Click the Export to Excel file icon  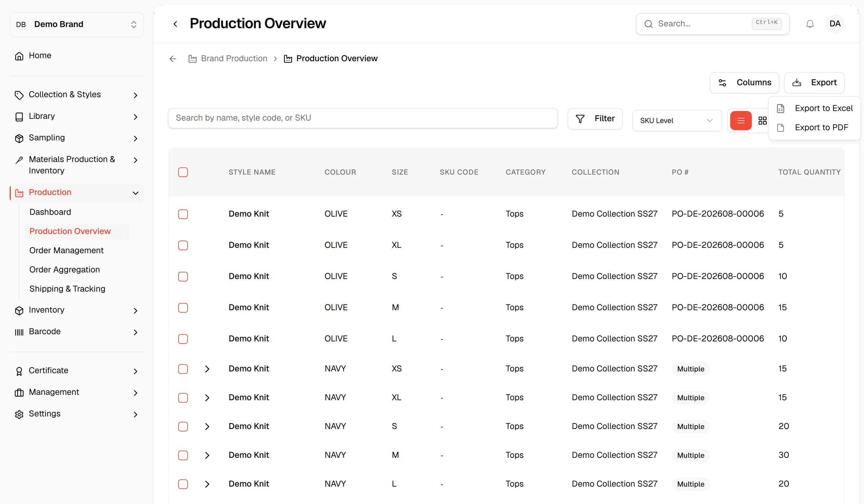point(781,109)
